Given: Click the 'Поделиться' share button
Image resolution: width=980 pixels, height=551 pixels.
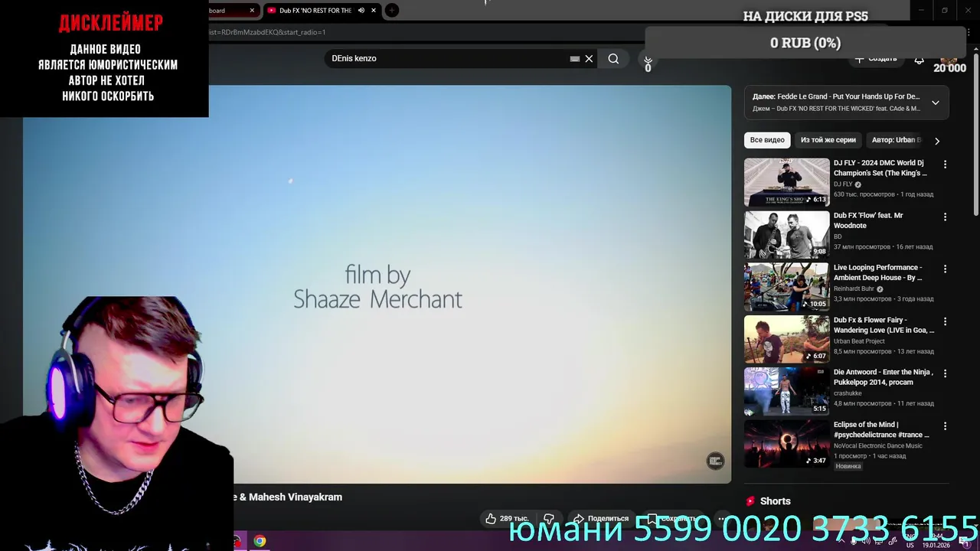Looking at the screenshot, I should (x=601, y=519).
